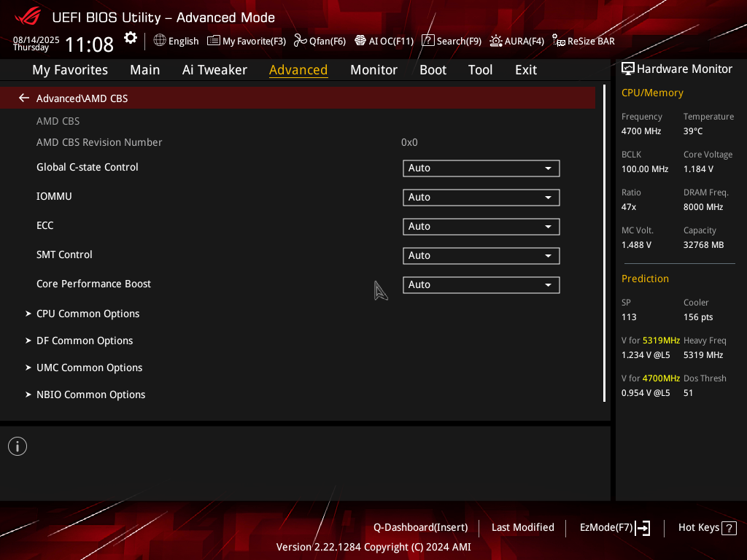Click the 32768 MB capacity value

(703, 245)
